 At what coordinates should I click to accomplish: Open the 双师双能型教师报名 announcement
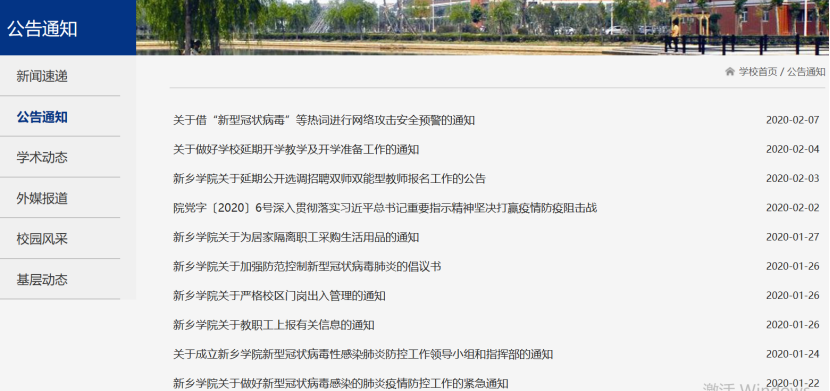click(x=329, y=179)
